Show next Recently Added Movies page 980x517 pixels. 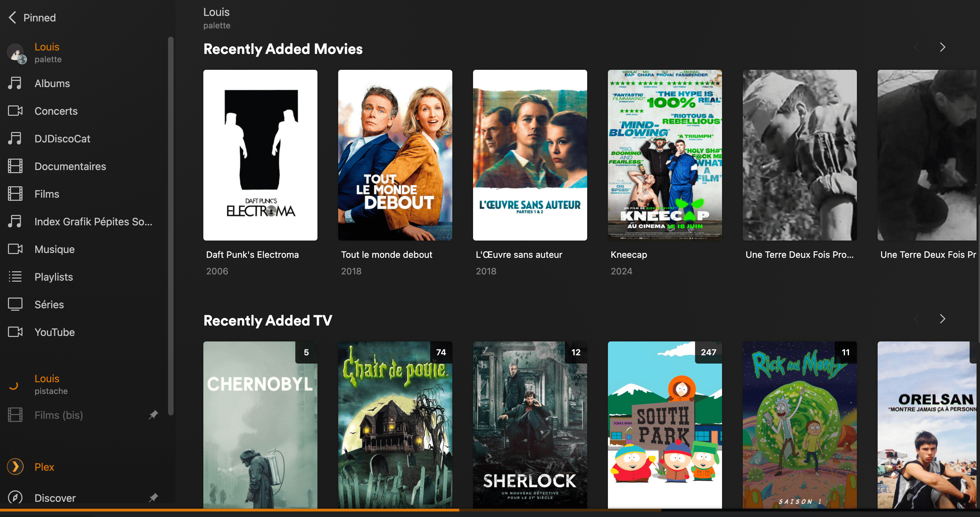tap(942, 48)
